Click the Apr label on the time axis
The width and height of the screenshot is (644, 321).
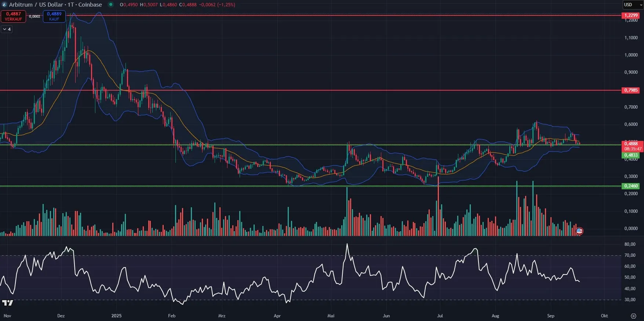(x=277, y=316)
